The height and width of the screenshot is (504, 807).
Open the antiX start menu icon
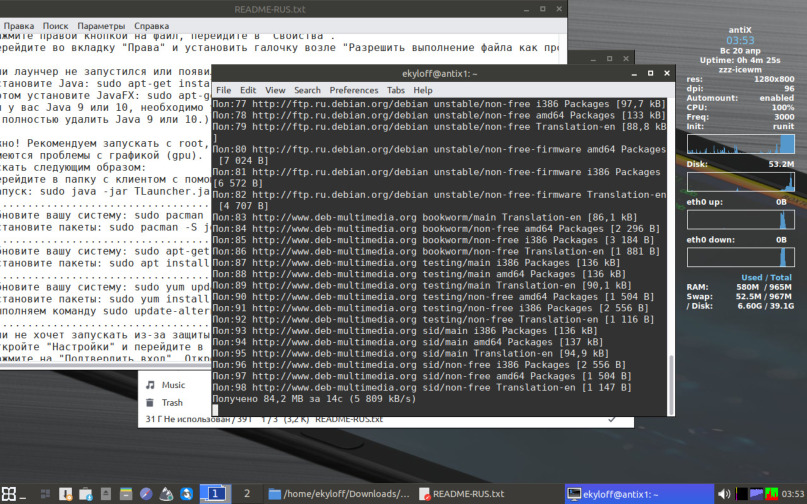click(x=9, y=494)
